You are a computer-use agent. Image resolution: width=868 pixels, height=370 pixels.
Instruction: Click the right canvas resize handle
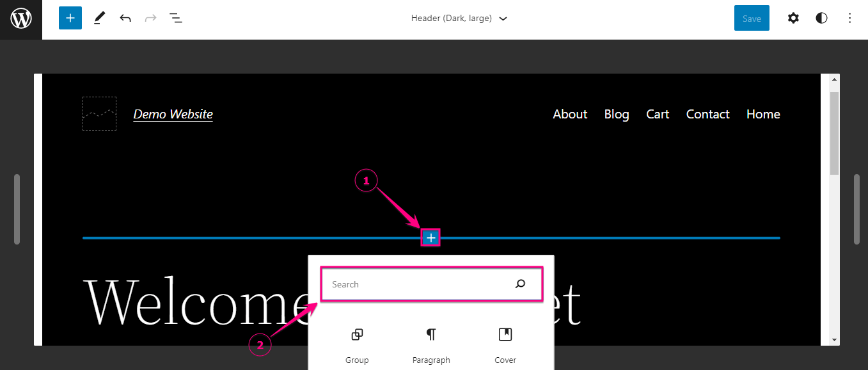pyautogui.click(x=856, y=209)
